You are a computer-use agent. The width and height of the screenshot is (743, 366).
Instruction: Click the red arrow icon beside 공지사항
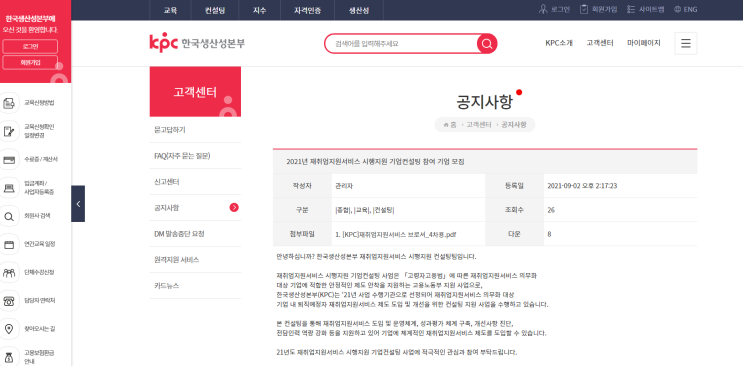234,207
